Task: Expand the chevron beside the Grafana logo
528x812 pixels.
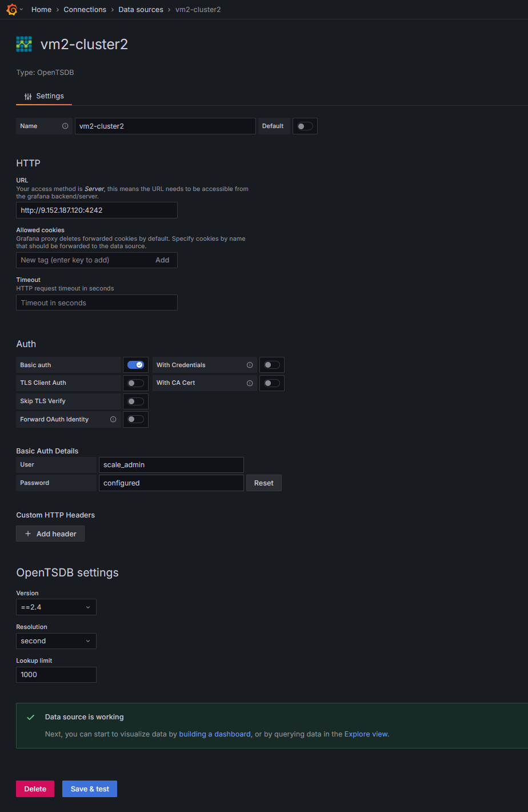Action: 22,10
